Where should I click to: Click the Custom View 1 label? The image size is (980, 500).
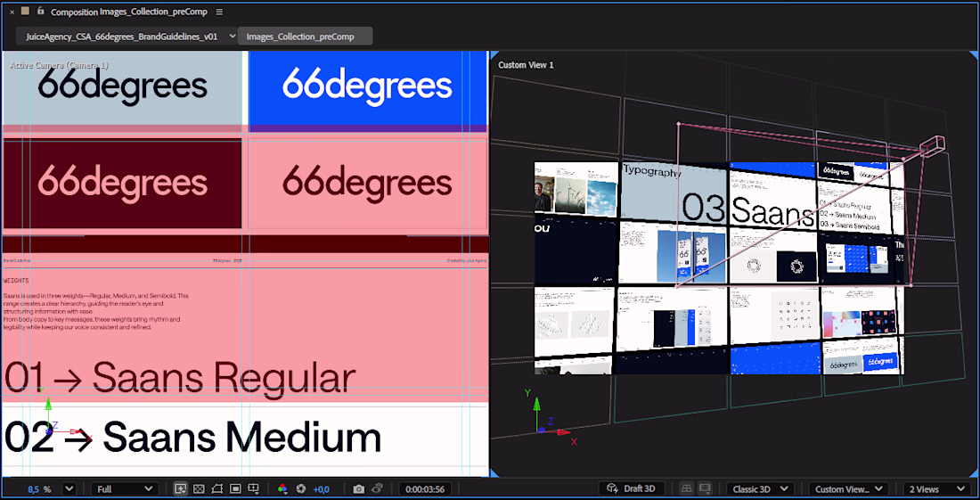click(526, 65)
